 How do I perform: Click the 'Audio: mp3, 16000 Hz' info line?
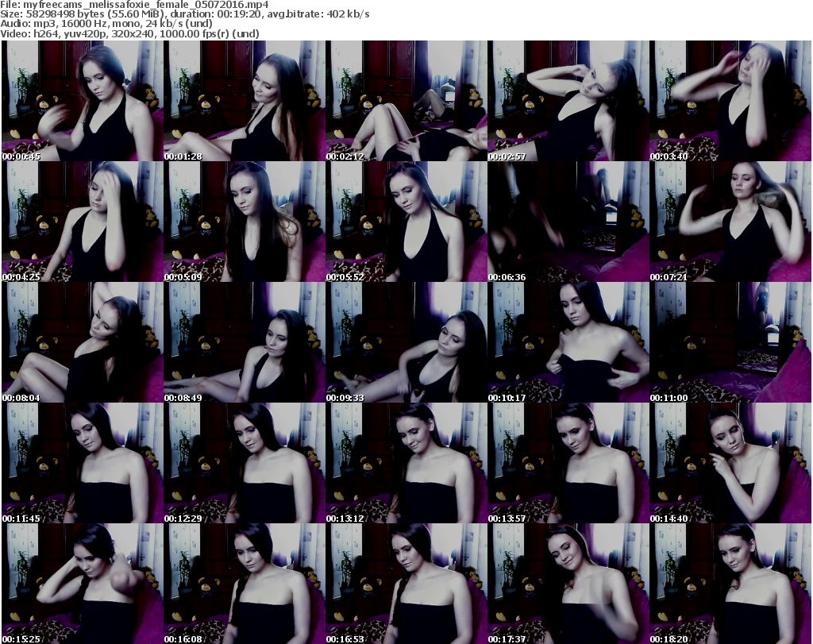106,24
